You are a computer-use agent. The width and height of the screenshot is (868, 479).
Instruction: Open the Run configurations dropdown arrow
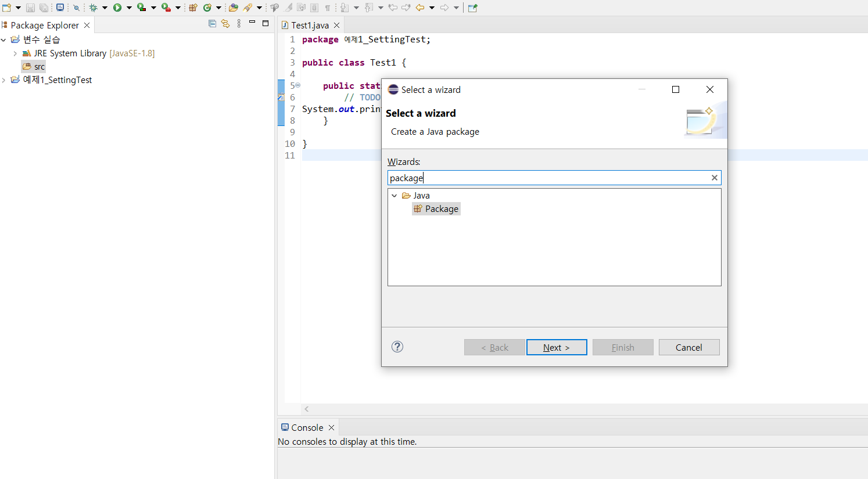tap(129, 8)
